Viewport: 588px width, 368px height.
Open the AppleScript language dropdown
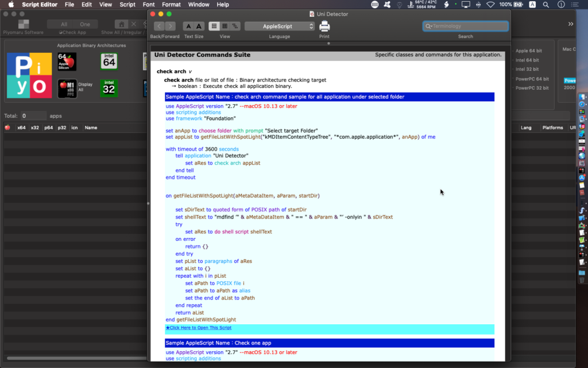point(280,26)
